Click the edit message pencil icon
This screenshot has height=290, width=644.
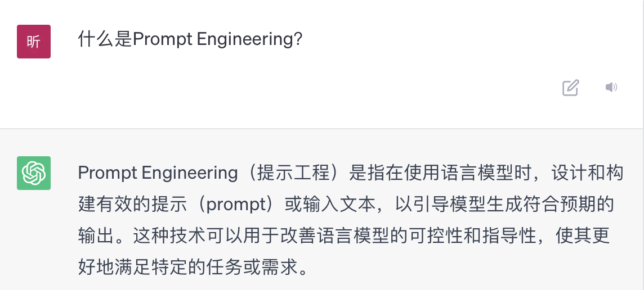tap(570, 88)
